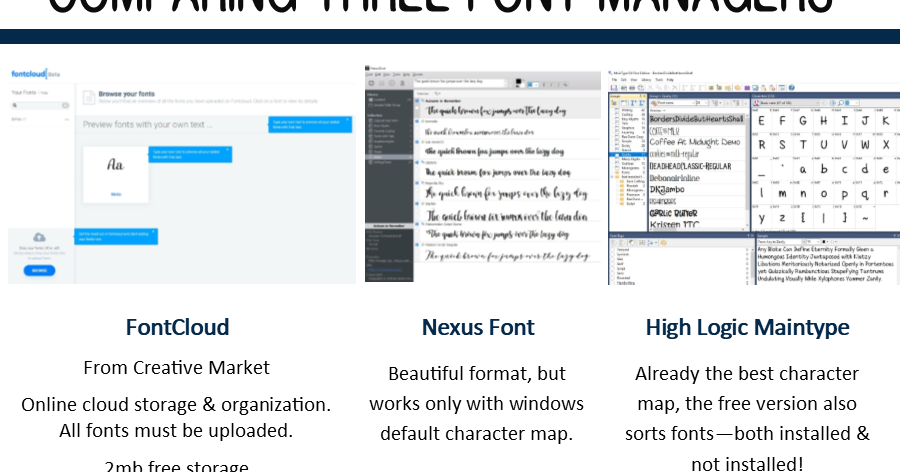Click the magnifier icon in Characters panel
900x472 pixels.
pos(840,103)
